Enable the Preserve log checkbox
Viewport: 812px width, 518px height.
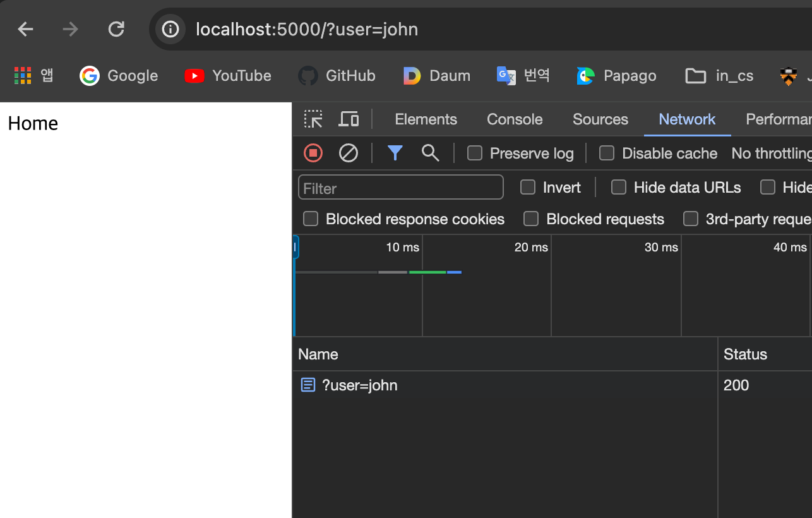(x=475, y=153)
